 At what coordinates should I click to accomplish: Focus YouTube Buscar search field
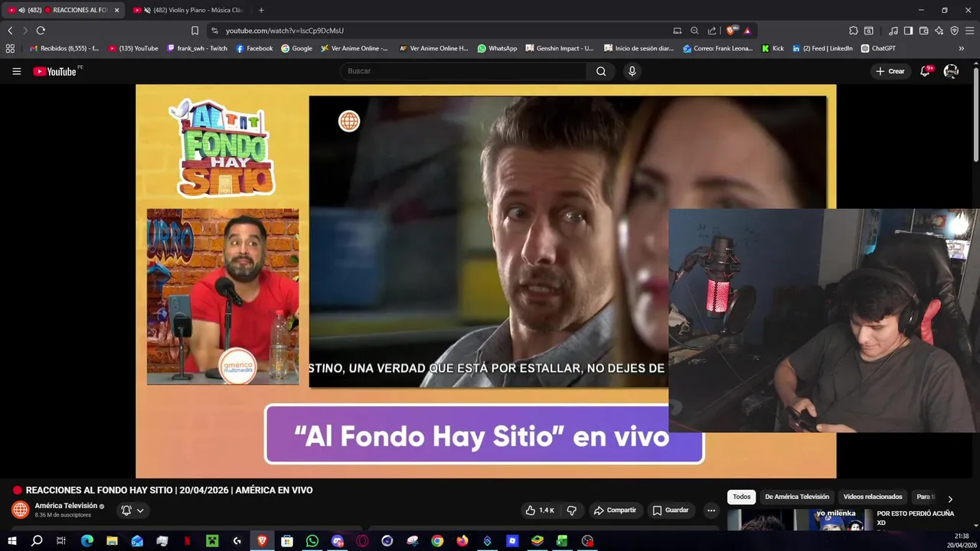point(463,71)
